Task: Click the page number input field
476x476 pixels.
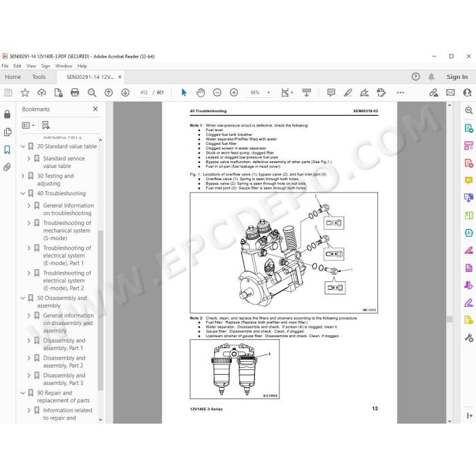Action: 144,92
